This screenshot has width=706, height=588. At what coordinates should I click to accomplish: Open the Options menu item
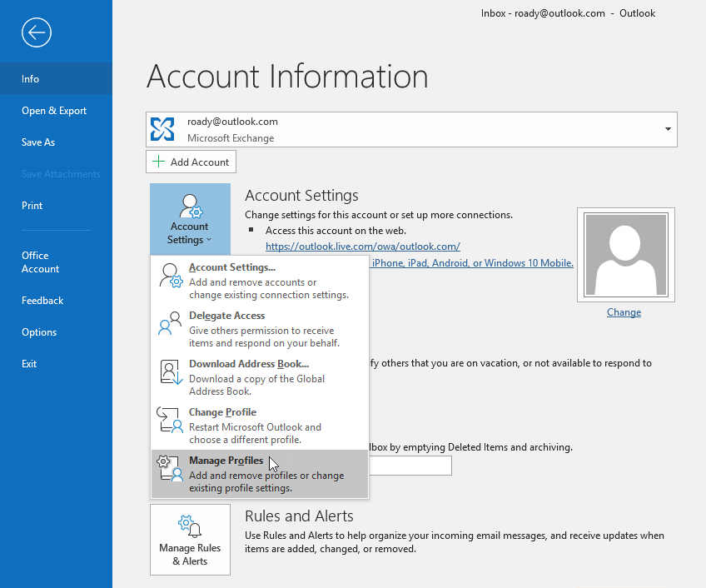[x=39, y=331]
